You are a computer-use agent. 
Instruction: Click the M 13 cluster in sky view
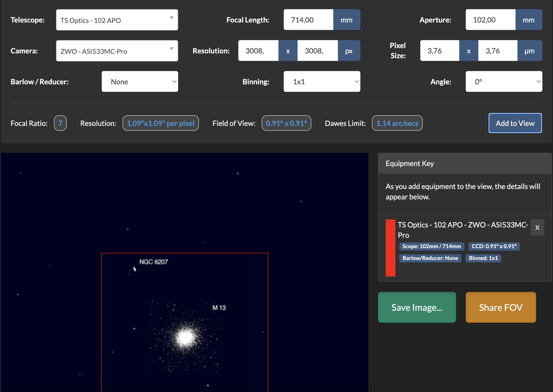[185, 337]
